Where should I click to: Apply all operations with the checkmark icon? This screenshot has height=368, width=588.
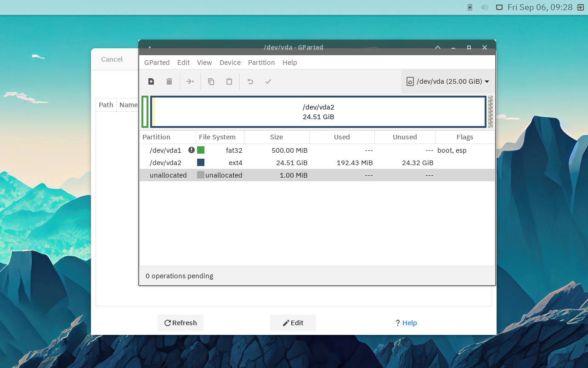coord(268,81)
